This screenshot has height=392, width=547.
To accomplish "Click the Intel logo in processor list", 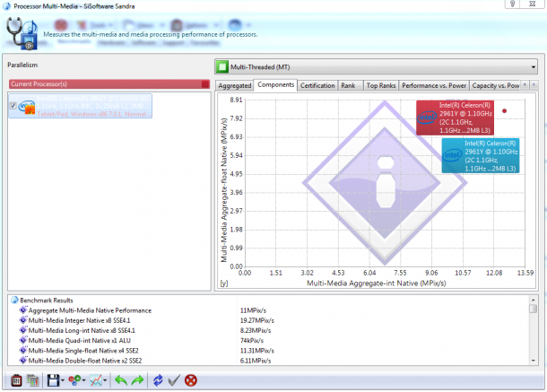I will [27, 107].
